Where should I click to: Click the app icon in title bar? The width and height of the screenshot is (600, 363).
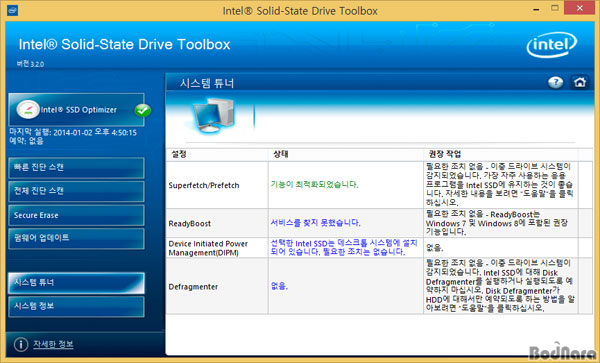coord(12,10)
